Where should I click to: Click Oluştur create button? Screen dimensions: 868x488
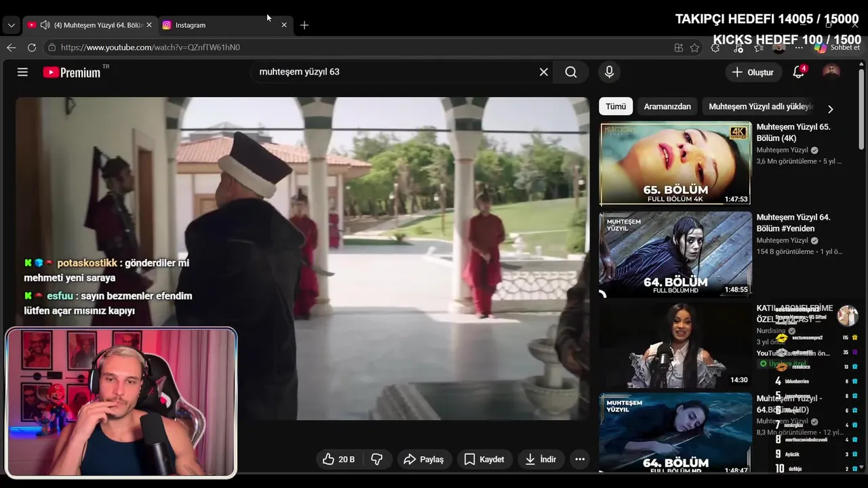pyautogui.click(x=753, y=72)
